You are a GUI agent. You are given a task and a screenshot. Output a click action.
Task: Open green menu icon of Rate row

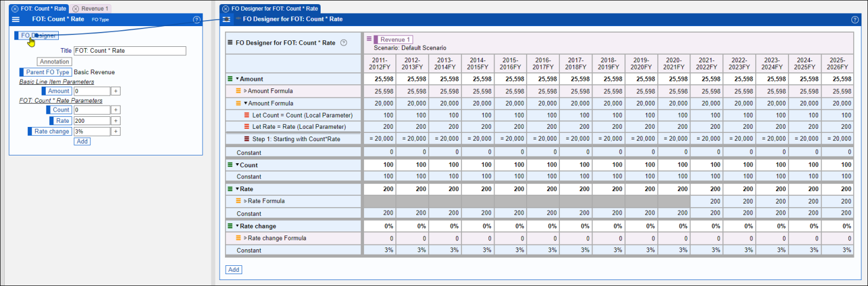pyautogui.click(x=230, y=189)
